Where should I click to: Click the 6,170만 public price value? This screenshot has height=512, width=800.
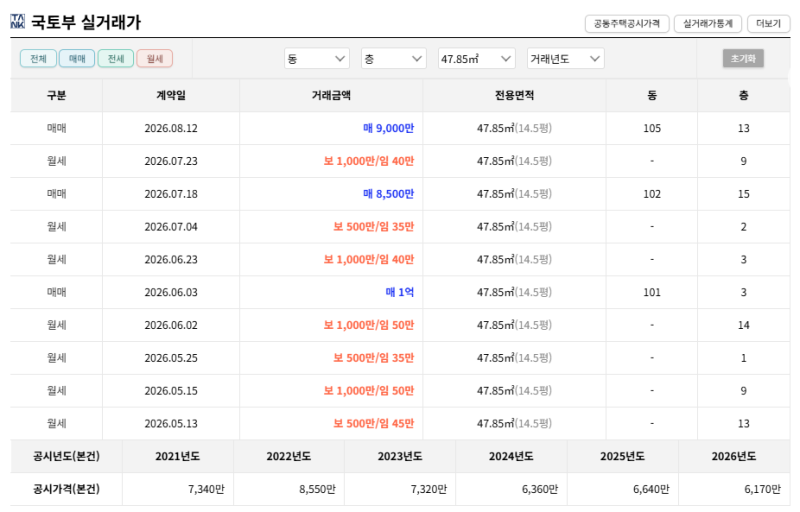pyautogui.click(x=762, y=490)
